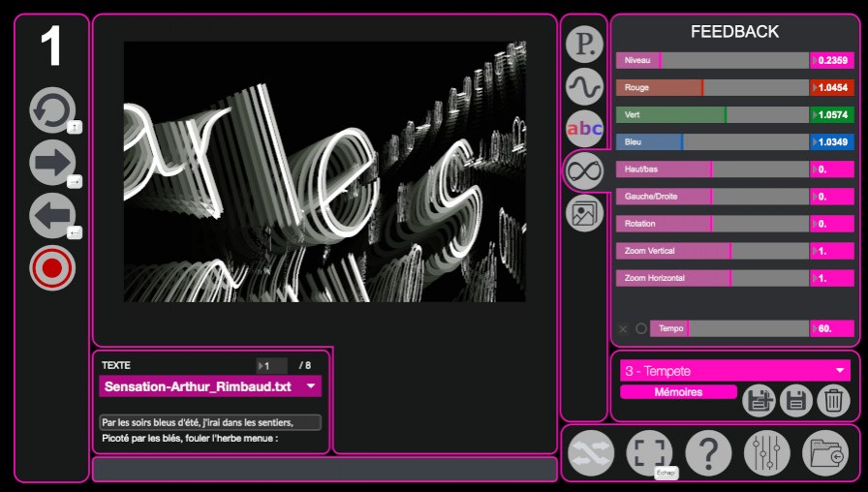Viewport: 868px width, 492px height.
Task: Adjust the Rouge slider
Action: [x=712, y=87]
